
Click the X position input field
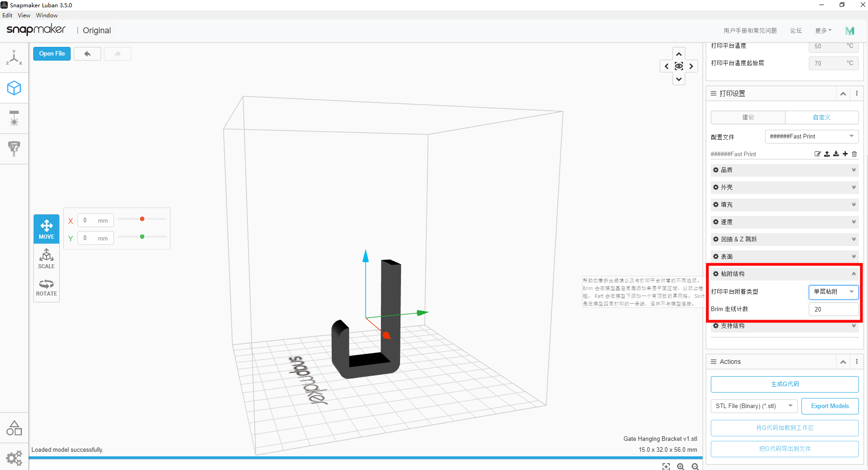pos(96,220)
